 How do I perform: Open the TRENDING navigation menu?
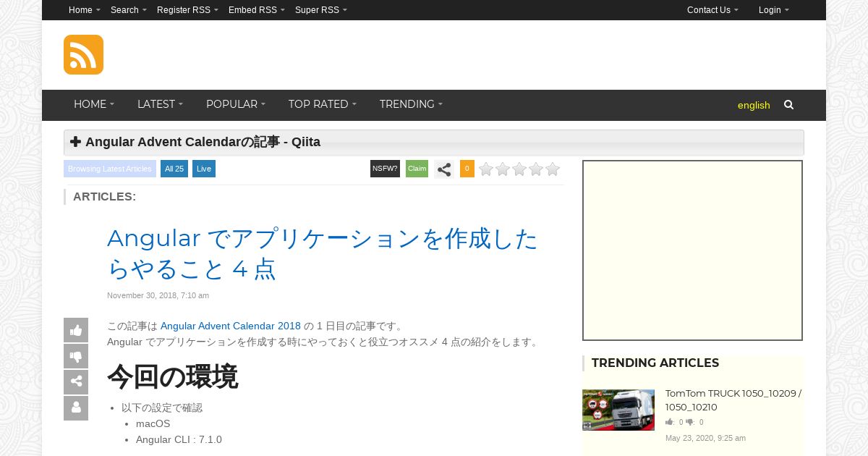(x=411, y=104)
